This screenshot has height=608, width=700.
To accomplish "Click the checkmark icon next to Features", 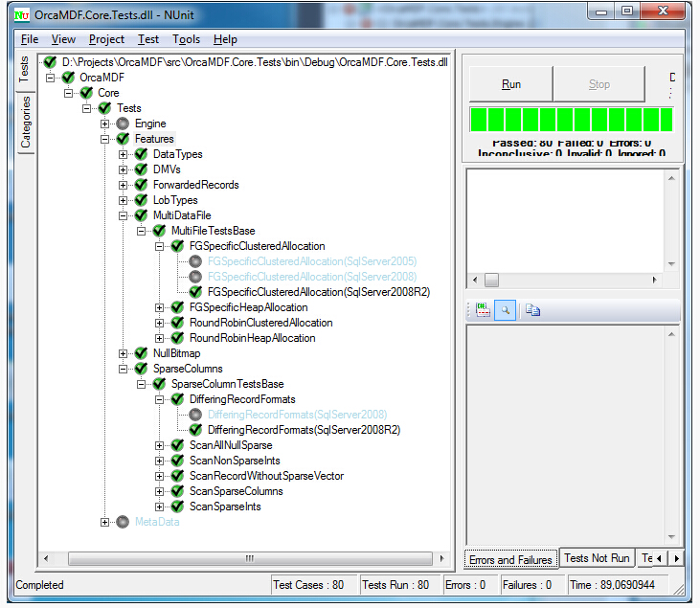I will (123, 139).
